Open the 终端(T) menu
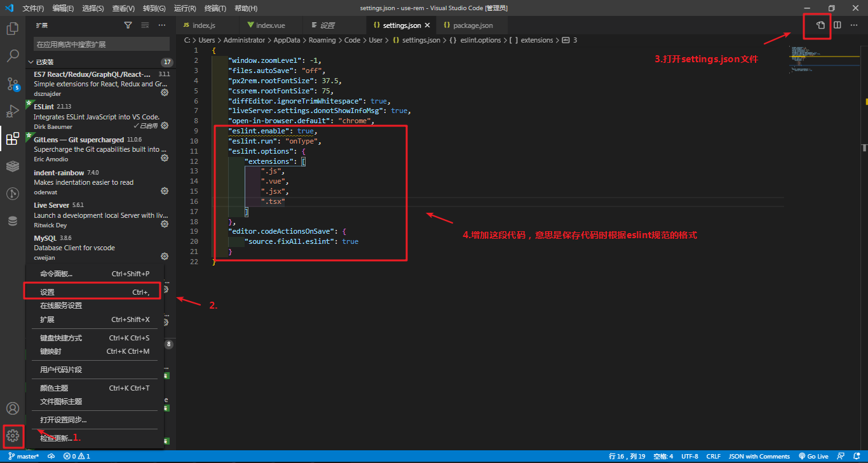The height and width of the screenshot is (463, 868). (215, 8)
